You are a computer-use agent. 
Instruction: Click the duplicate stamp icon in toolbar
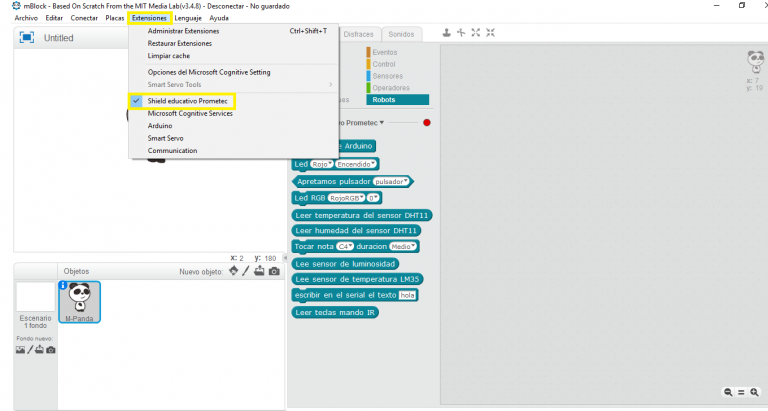point(446,33)
